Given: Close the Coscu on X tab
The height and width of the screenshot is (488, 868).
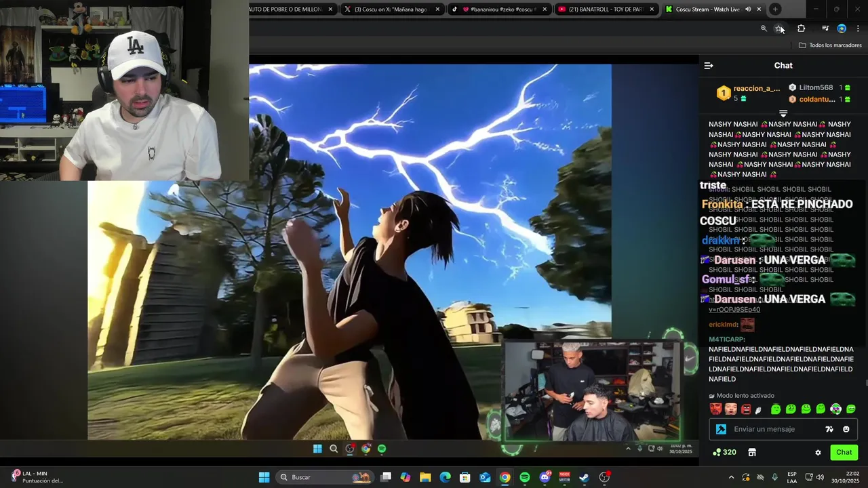Looking at the screenshot, I should point(437,9).
